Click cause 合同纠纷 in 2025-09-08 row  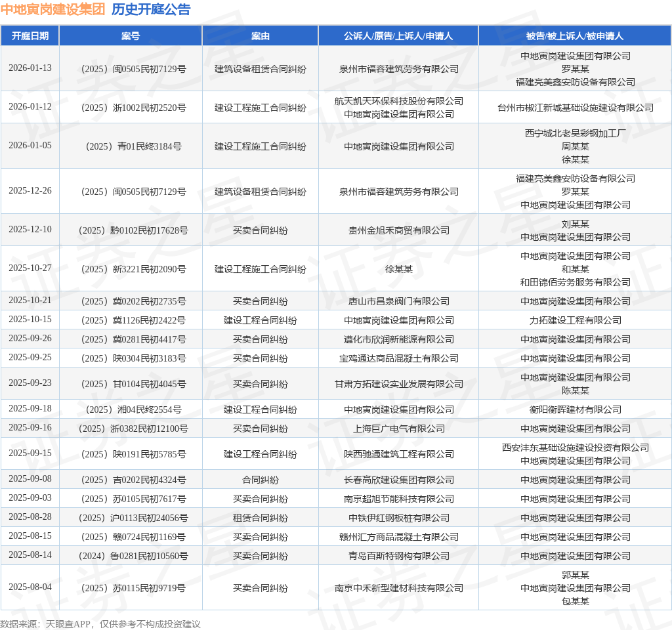point(260,480)
